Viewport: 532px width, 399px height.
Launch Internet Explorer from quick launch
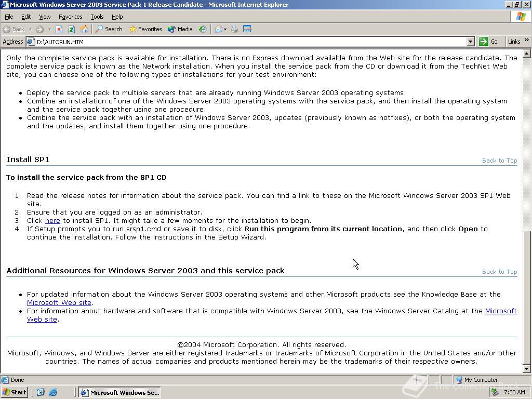pyautogui.click(x=54, y=392)
